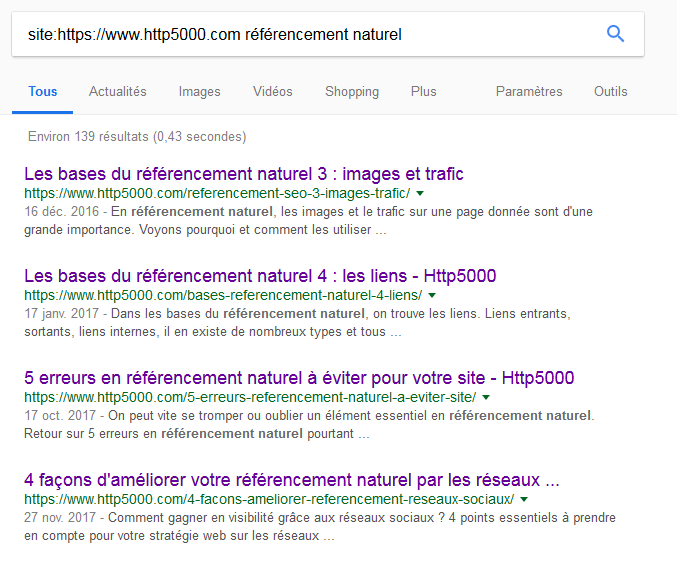The width and height of the screenshot is (677, 566).
Task: Click the snippet dated 27 nov. 2017
Action: pyautogui.click(x=320, y=526)
